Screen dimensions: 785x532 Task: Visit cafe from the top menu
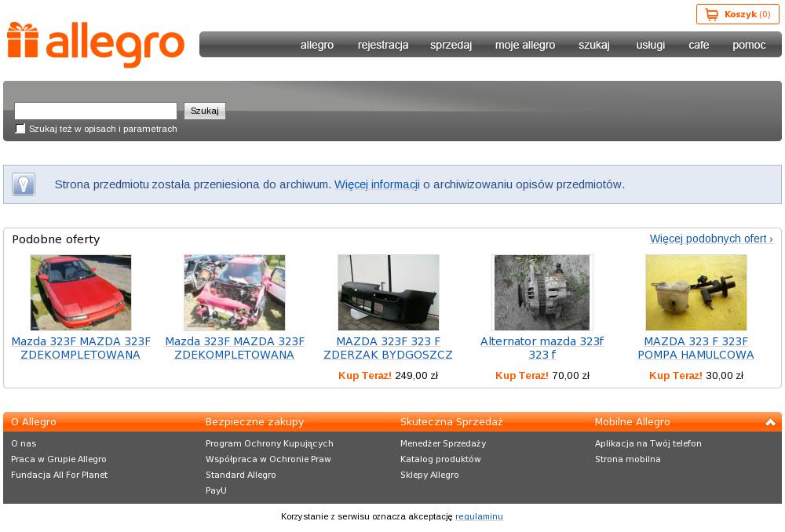(699, 45)
